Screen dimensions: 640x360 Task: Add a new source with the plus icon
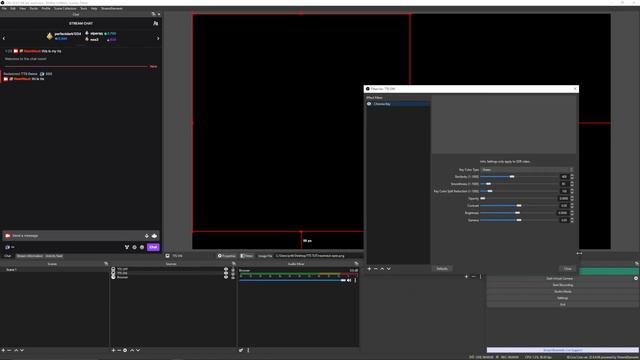113,350
